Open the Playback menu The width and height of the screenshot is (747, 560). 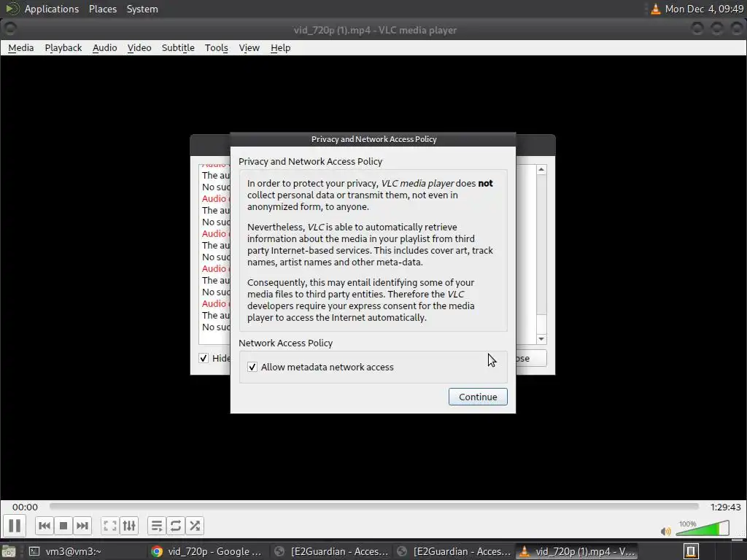click(63, 47)
